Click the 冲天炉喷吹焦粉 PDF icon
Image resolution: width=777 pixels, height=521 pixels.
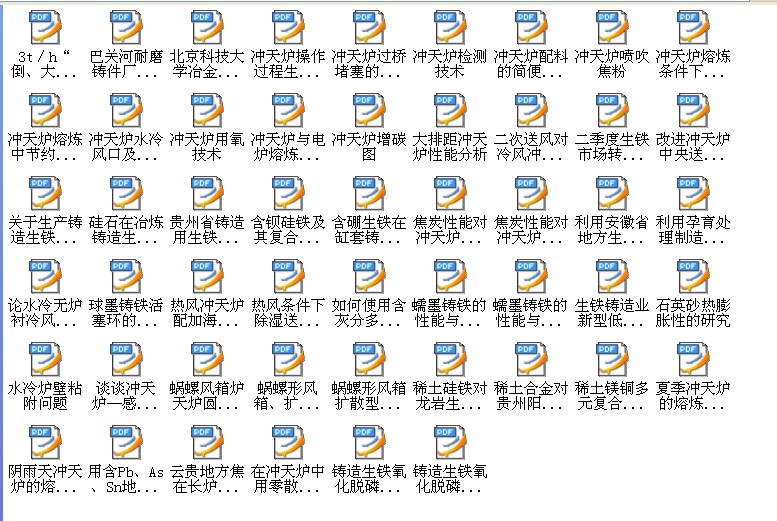click(612, 27)
